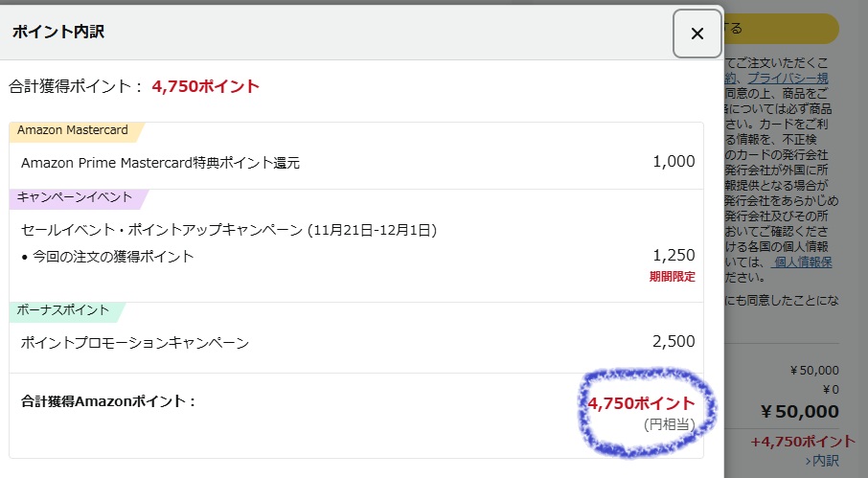
Task: Click the 合計獲得Amazonポイント label
Action: [108, 401]
